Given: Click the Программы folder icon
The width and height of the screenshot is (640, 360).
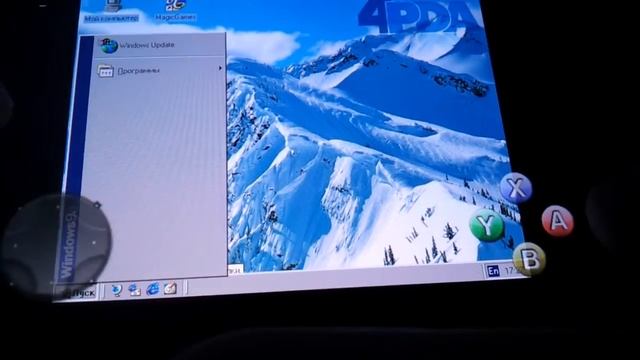Looking at the screenshot, I should tap(105, 71).
